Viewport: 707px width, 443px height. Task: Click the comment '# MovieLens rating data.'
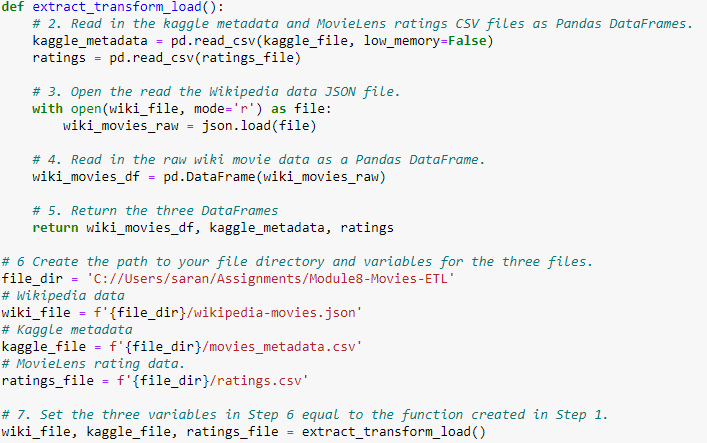(x=93, y=364)
